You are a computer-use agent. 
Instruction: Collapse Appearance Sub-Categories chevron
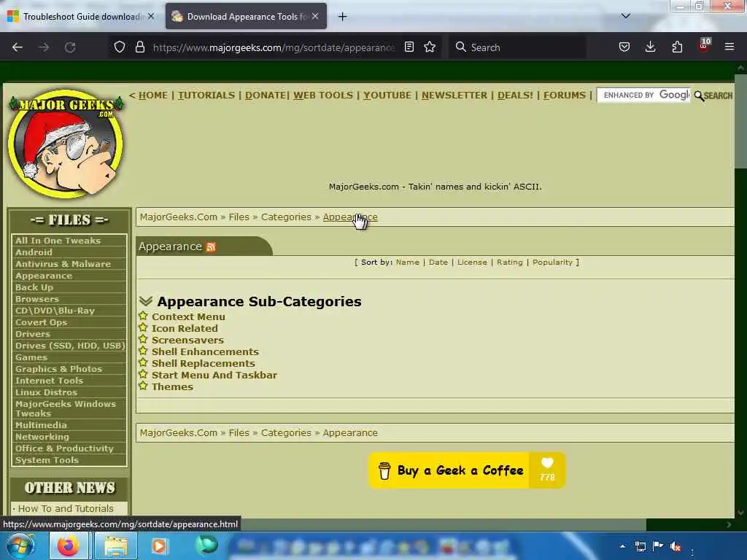pos(146,301)
